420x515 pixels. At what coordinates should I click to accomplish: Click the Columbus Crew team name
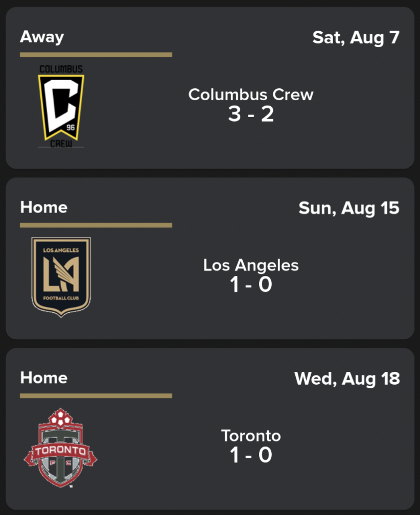point(251,95)
